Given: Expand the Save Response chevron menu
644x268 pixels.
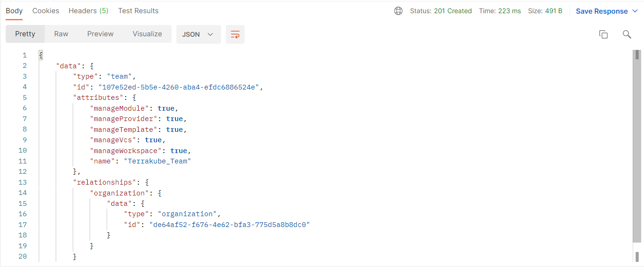Looking at the screenshot, I should pos(635,11).
